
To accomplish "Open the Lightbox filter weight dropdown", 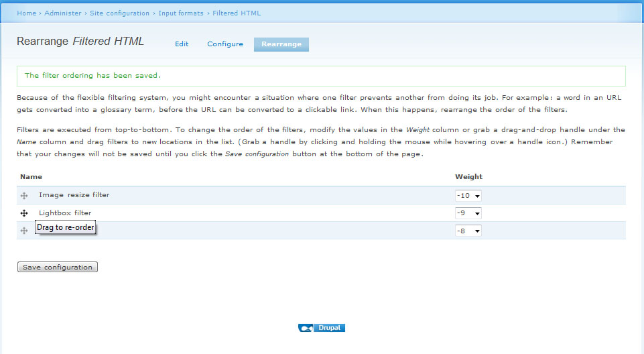I will point(468,213).
